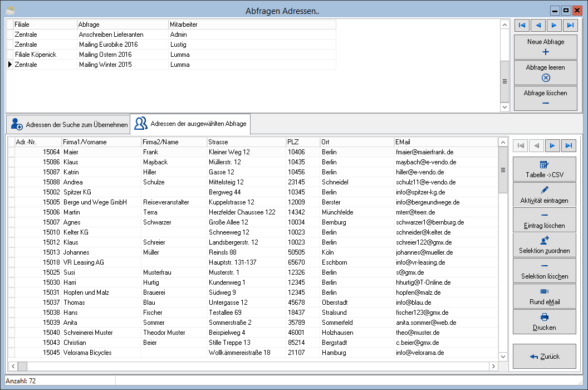The height and width of the screenshot is (390, 588).
Task: Sort by Abfrage column header
Action: (x=122, y=25)
